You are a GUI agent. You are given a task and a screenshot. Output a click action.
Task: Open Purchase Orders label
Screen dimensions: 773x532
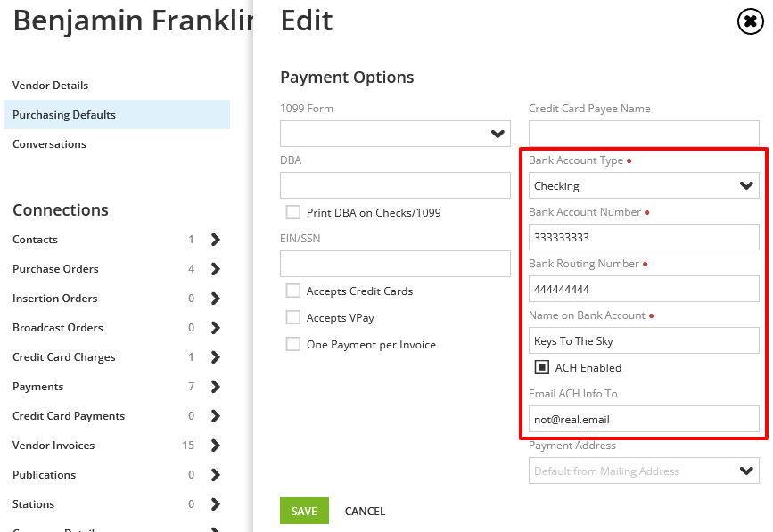click(55, 269)
